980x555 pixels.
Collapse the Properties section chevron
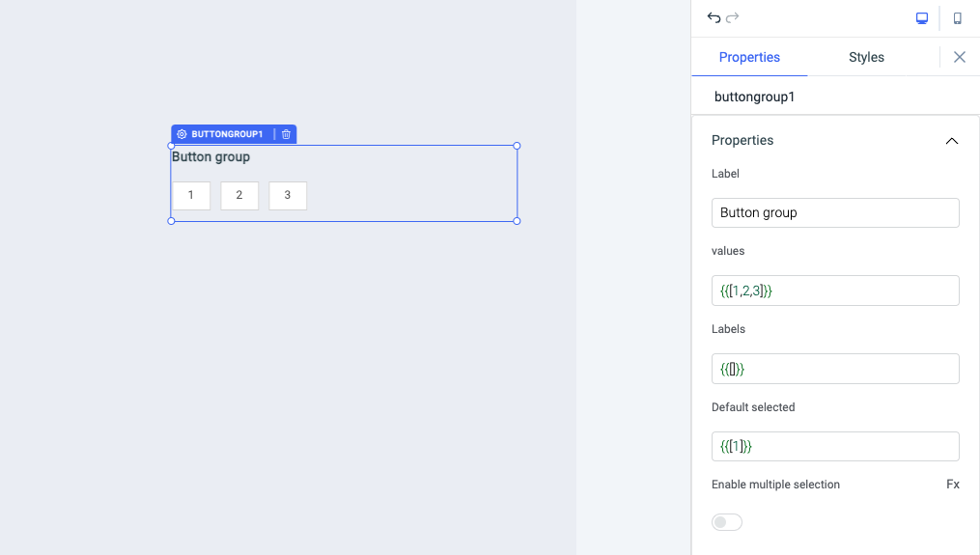click(x=952, y=141)
